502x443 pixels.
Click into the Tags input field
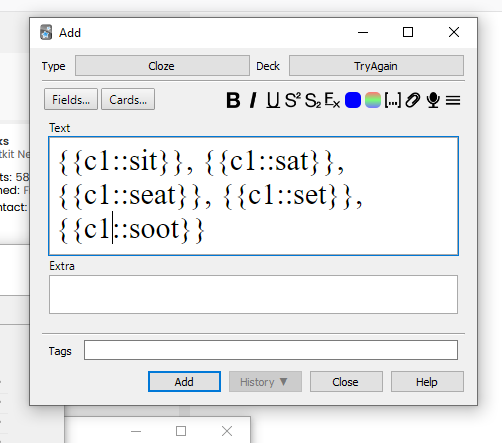tap(271, 350)
